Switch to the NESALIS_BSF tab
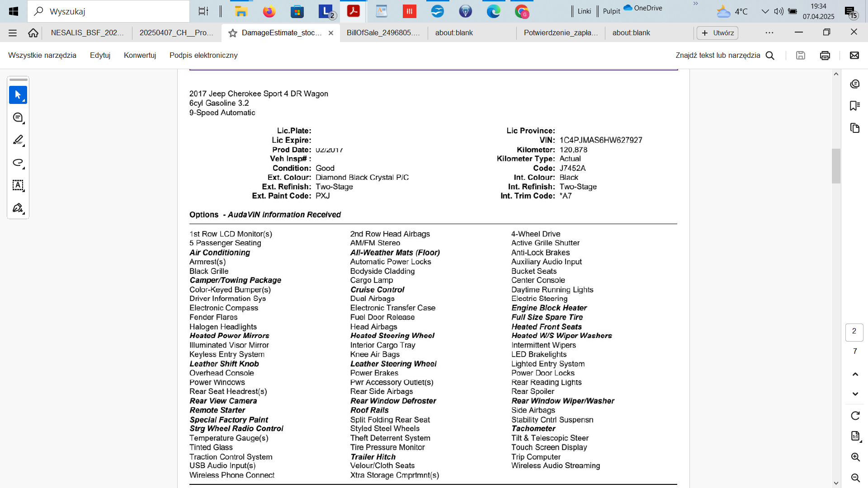The width and height of the screenshot is (868, 488). (87, 33)
